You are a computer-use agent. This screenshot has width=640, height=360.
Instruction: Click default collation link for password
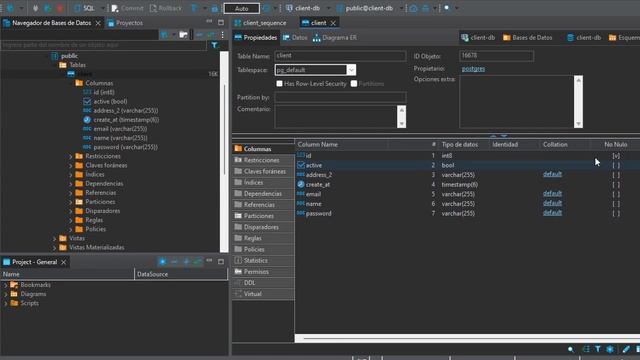[552, 213]
